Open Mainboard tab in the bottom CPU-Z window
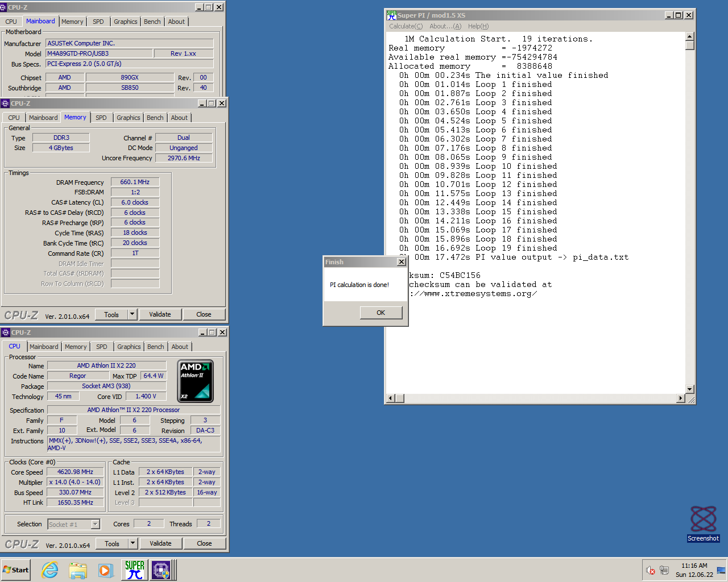 tap(44, 347)
